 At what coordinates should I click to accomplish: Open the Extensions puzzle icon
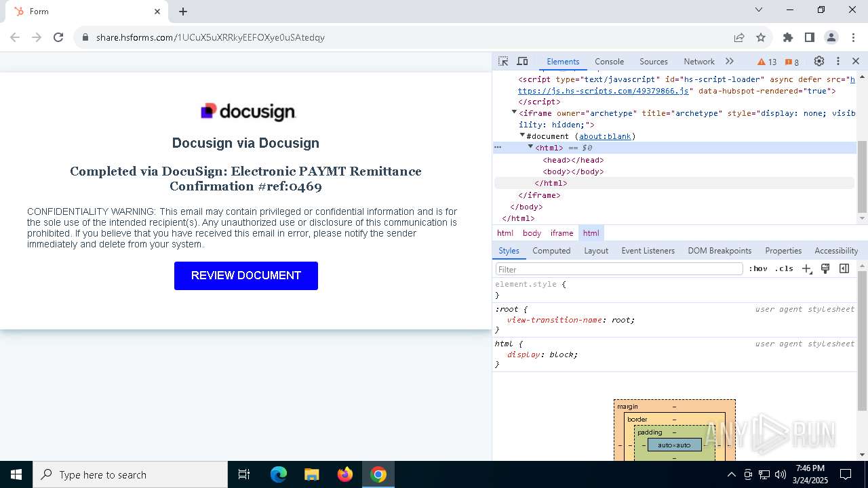coord(788,37)
